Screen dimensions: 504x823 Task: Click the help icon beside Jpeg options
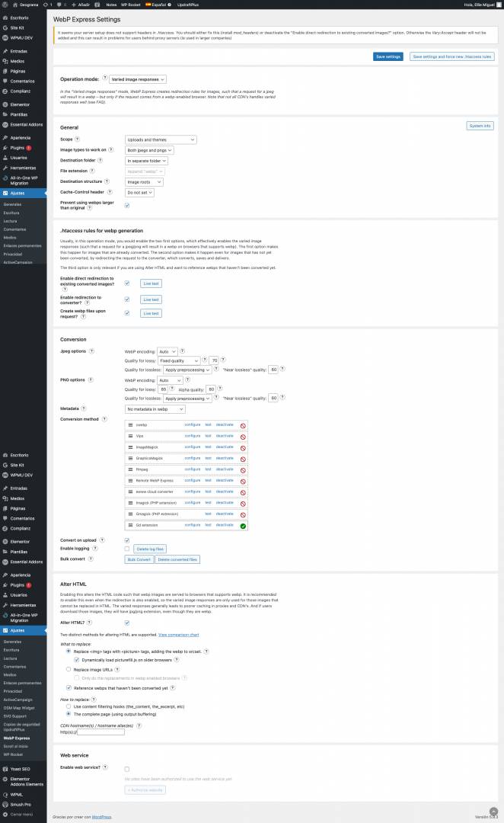point(92,351)
